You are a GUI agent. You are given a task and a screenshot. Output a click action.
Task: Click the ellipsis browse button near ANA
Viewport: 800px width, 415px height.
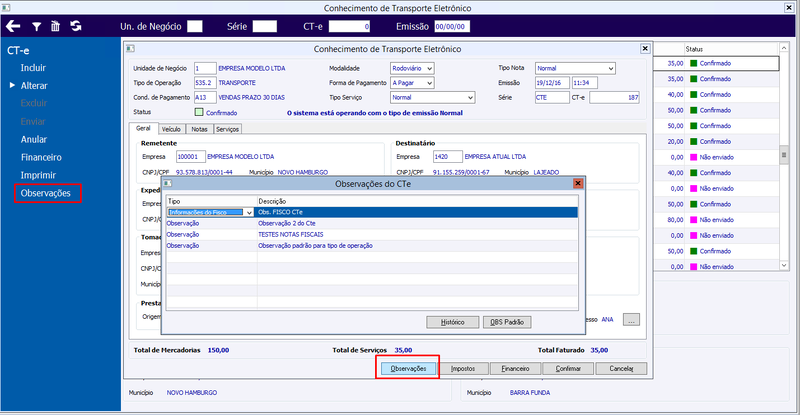pyautogui.click(x=631, y=320)
